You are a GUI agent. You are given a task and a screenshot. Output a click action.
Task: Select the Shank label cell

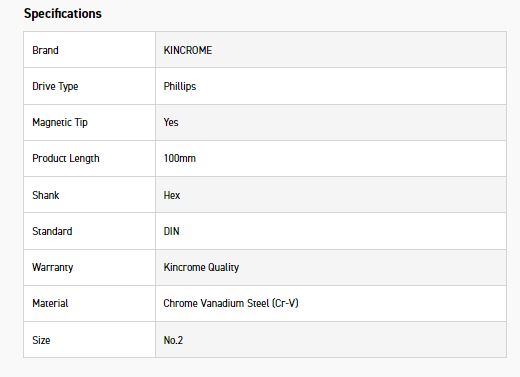pyautogui.click(x=89, y=195)
